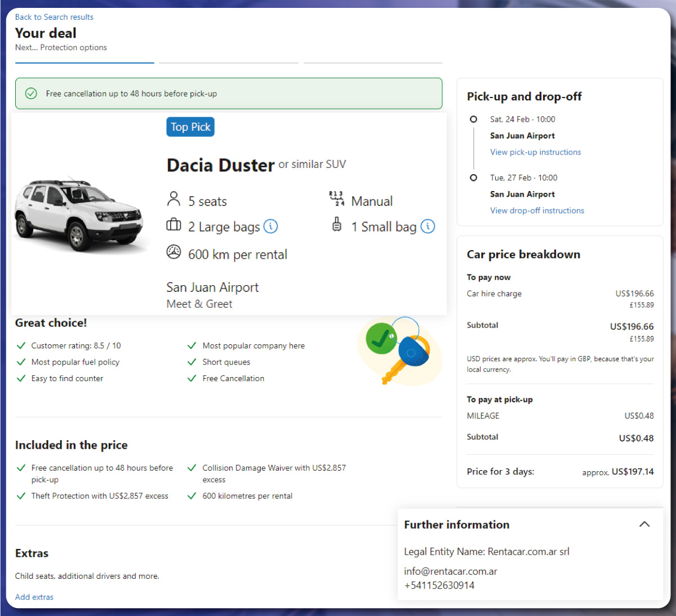Viewport: 676px width, 616px height.
Task: Select the third progress step bar
Action: [373, 63]
